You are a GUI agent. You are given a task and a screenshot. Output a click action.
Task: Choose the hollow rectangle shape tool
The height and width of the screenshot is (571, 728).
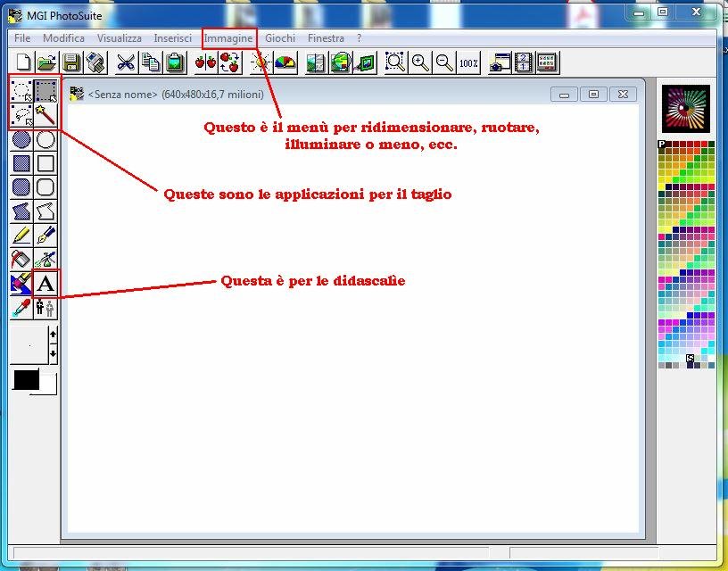(x=45, y=163)
